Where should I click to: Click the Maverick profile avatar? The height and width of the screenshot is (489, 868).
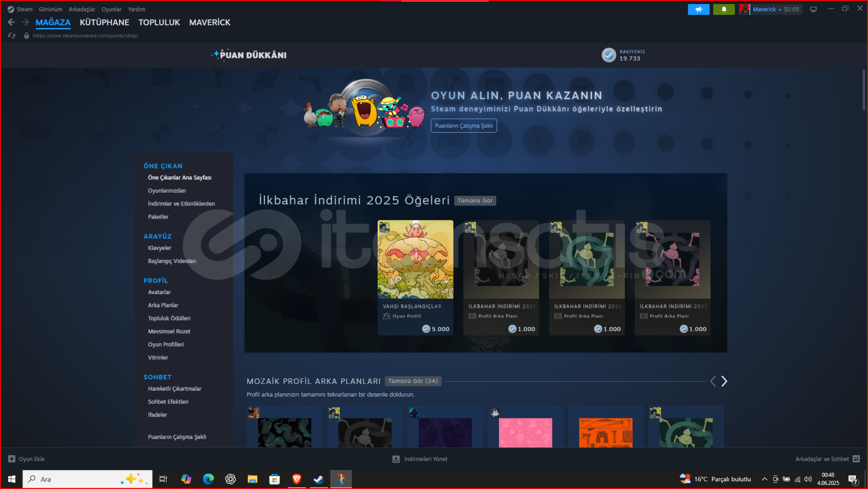[744, 9]
